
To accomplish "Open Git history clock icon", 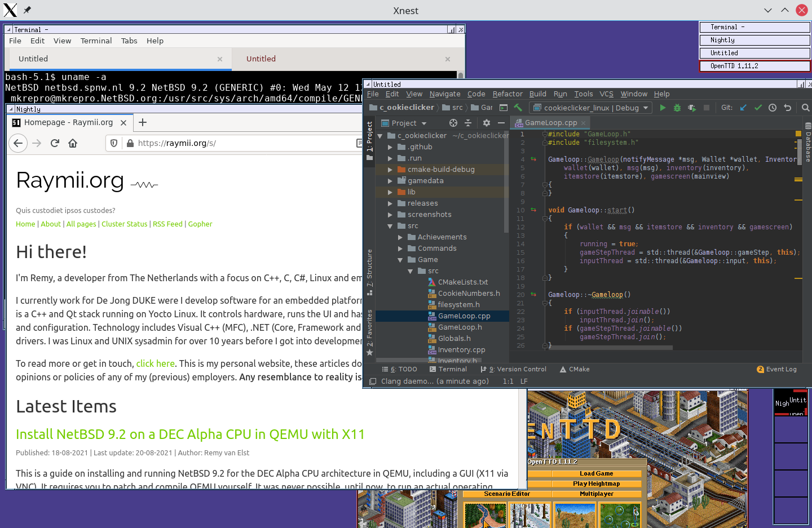I will point(773,108).
